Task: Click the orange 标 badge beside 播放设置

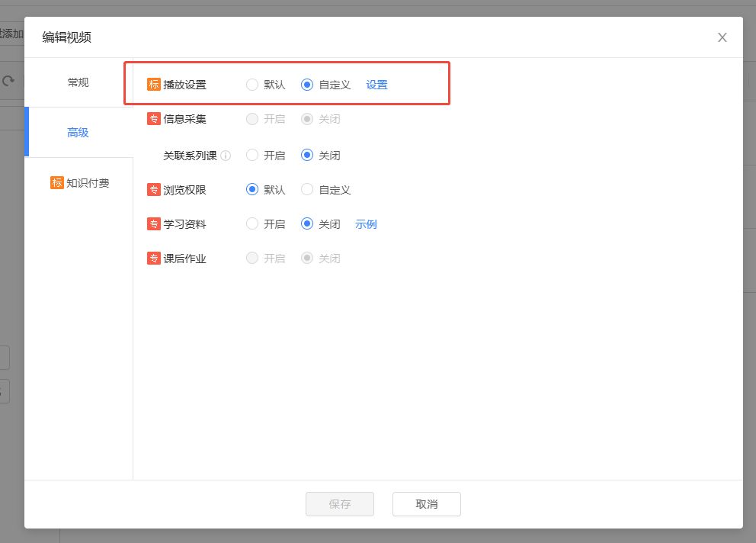Action: [x=154, y=85]
